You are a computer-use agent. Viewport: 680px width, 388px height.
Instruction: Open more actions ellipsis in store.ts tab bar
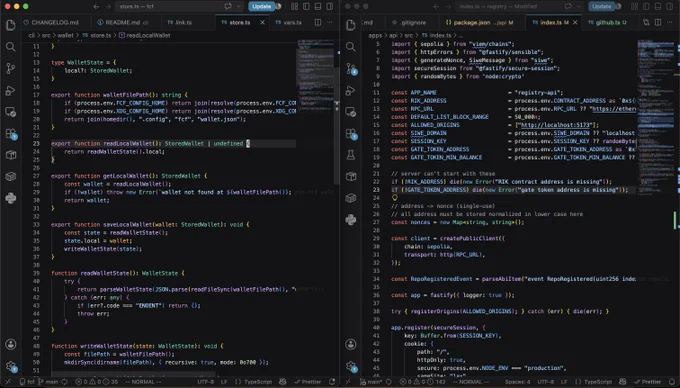(x=330, y=22)
